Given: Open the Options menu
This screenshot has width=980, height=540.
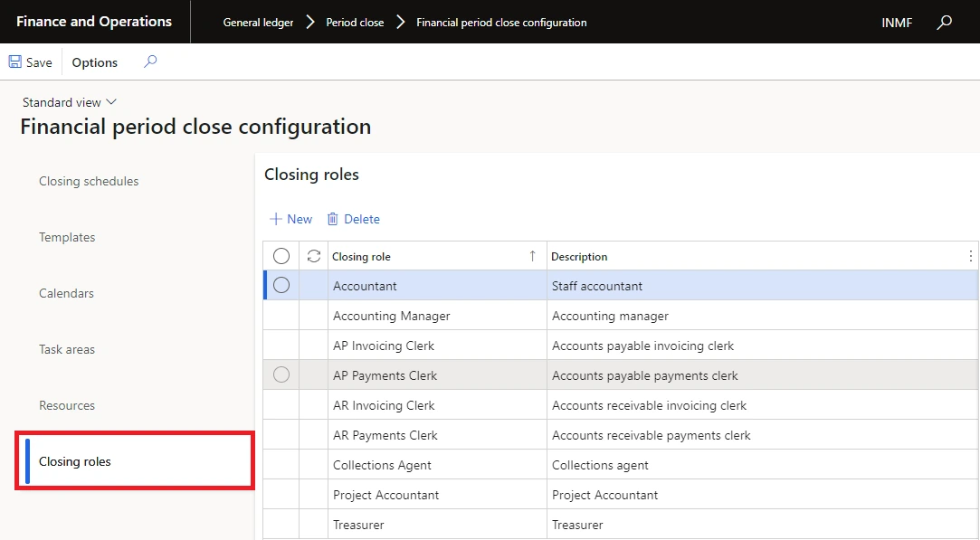Looking at the screenshot, I should pyautogui.click(x=94, y=62).
